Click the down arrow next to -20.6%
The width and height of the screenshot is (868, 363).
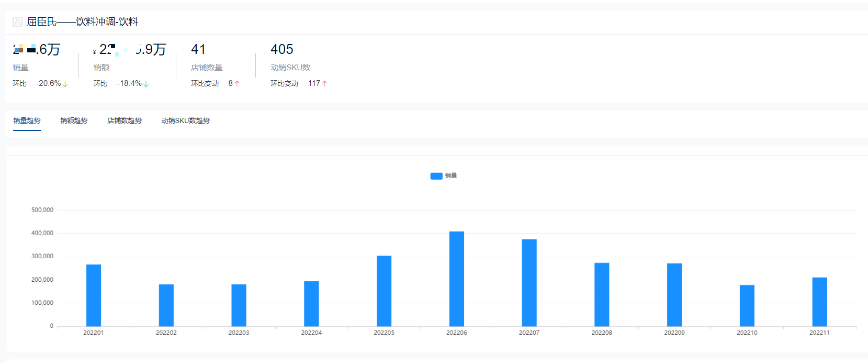pyautogui.click(x=65, y=84)
